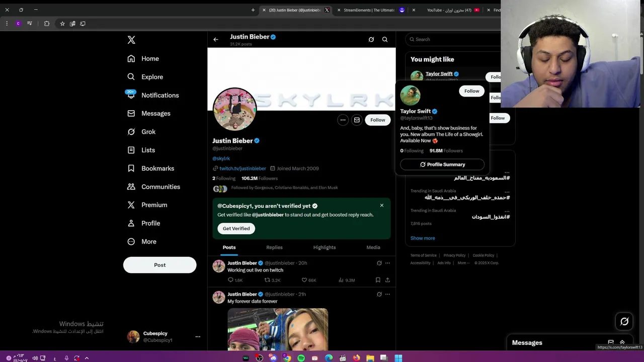
Task: Like the 'Working out live on twitch' post
Action: pyautogui.click(x=308, y=280)
